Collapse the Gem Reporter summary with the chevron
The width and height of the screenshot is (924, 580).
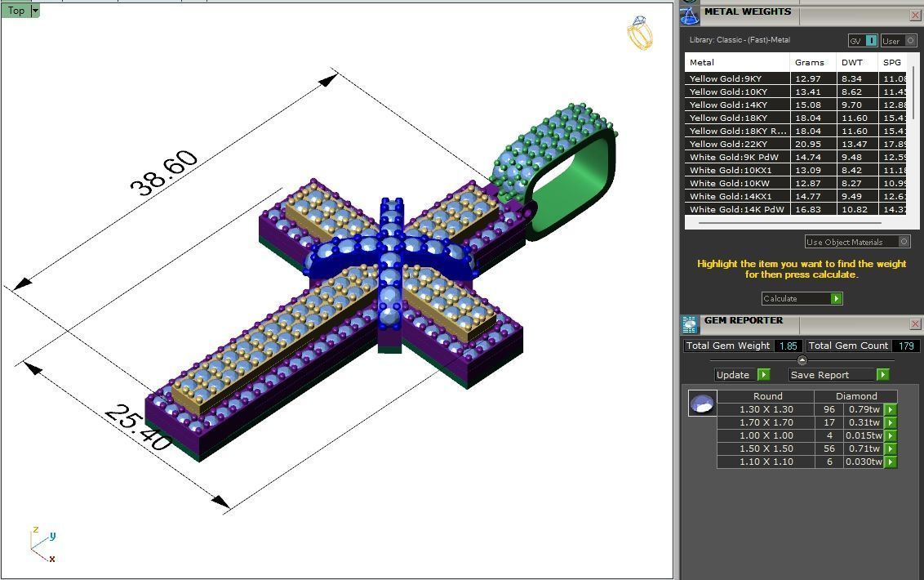click(802, 360)
